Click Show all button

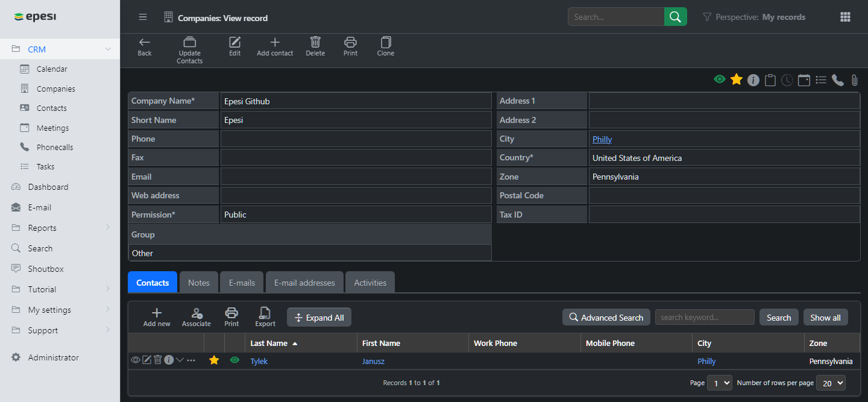coord(825,318)
